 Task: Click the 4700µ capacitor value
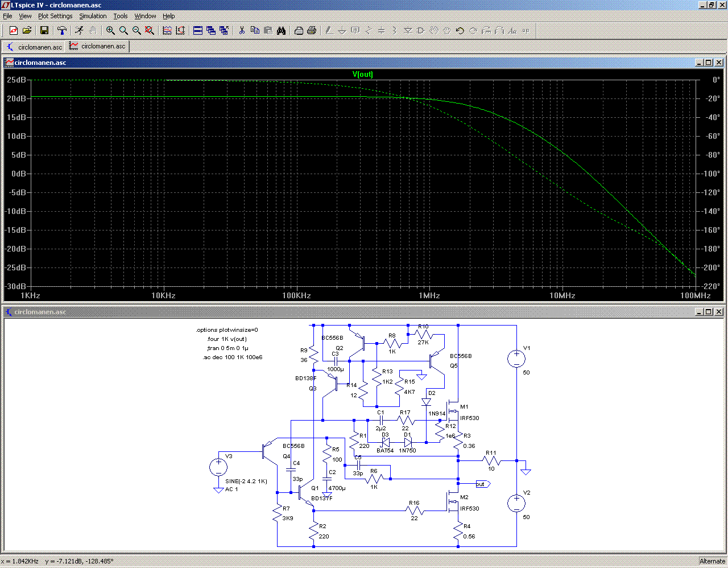click(337, 488)
